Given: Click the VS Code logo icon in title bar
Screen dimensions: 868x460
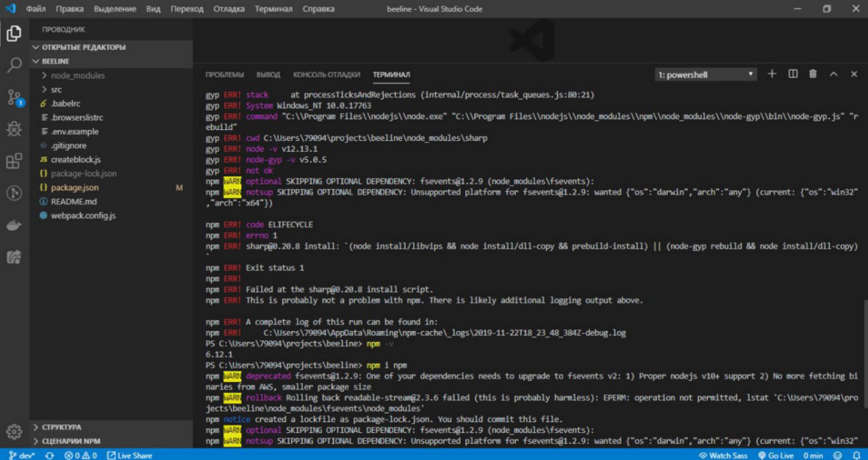Looking at the screenshot, I should coord(10,9).
